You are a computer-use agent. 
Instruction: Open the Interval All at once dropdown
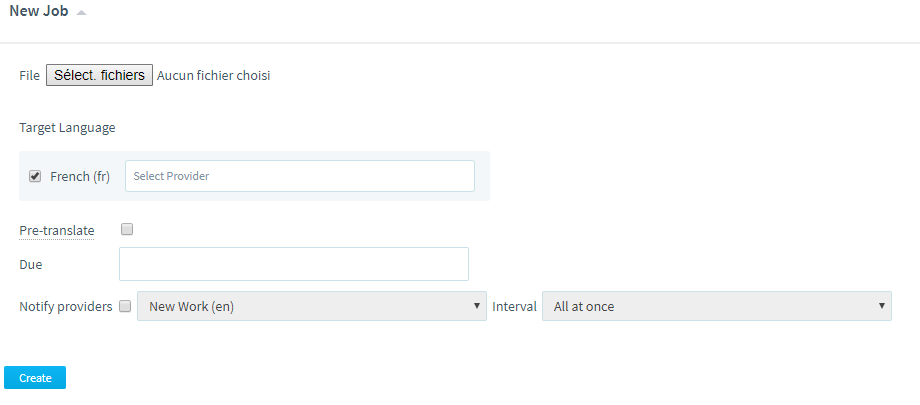pos(716,306)
